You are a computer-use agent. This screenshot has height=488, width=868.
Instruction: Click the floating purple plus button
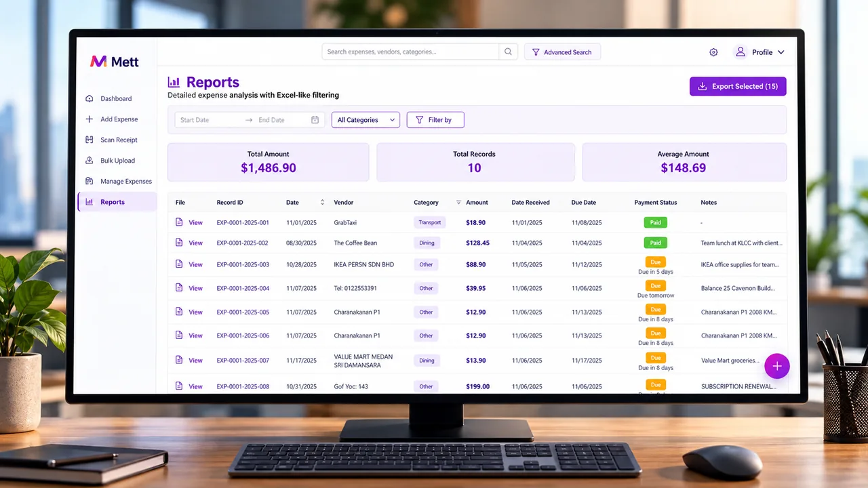(777, 366)
